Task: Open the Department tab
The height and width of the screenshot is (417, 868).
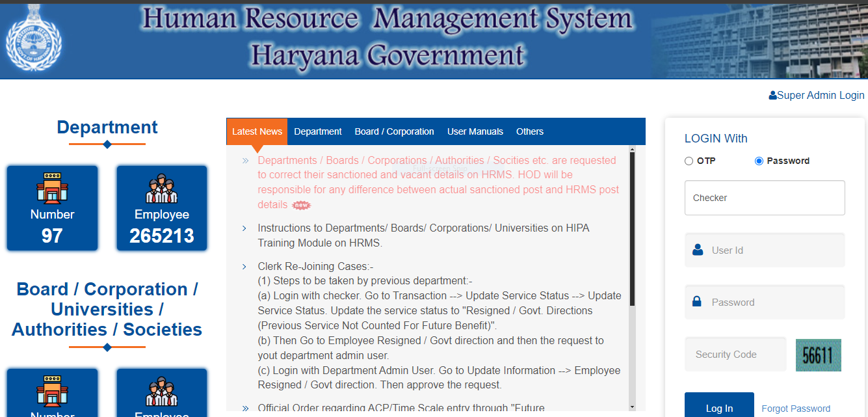Action: coord(318,131)
